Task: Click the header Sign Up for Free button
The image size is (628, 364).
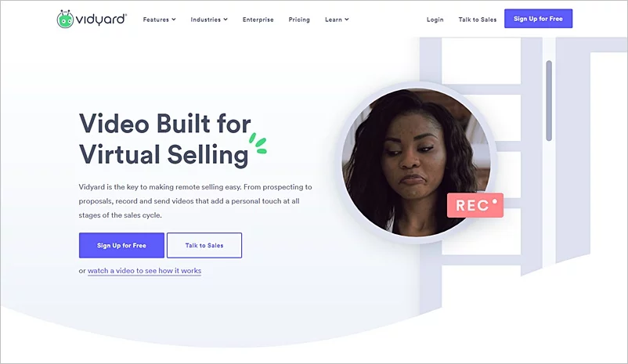Action: pyautogui.click(x=538, y=19)
